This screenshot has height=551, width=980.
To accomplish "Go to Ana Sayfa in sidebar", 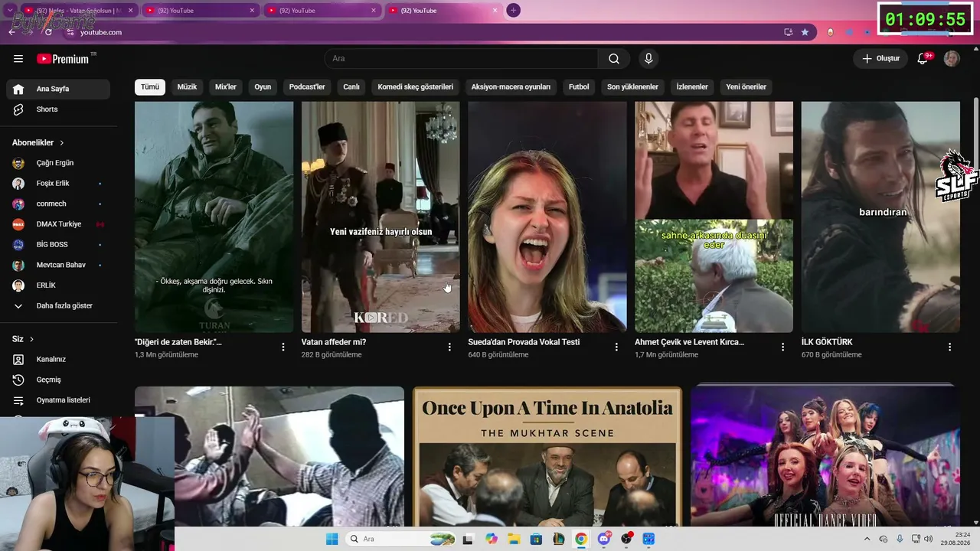I will (x=58, y=89).
